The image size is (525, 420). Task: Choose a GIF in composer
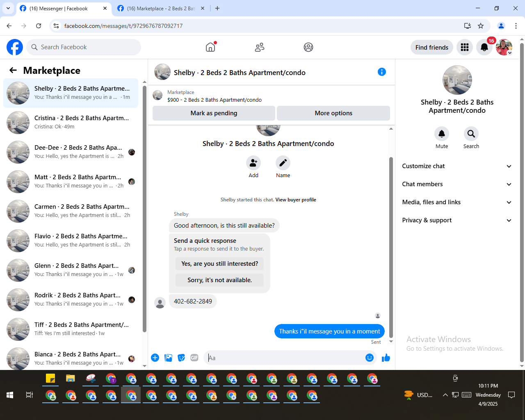[194, 358]
